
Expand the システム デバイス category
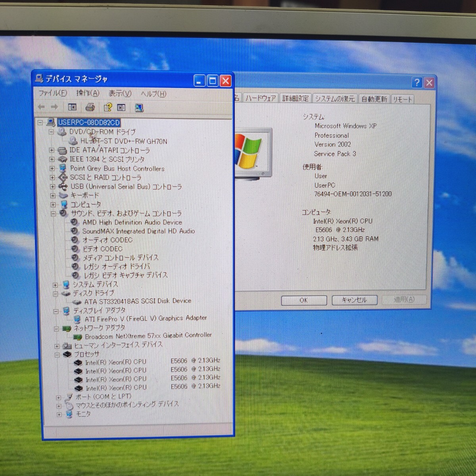pos(55,285)
